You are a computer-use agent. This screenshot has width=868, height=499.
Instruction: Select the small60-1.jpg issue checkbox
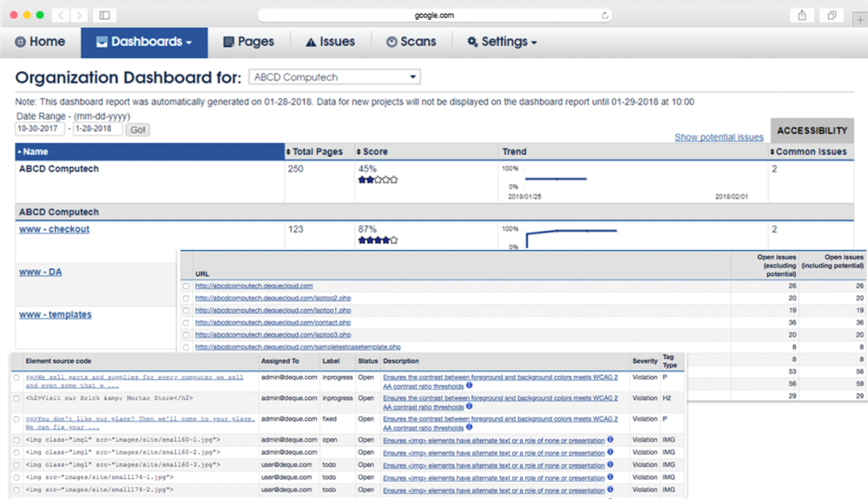16,440
